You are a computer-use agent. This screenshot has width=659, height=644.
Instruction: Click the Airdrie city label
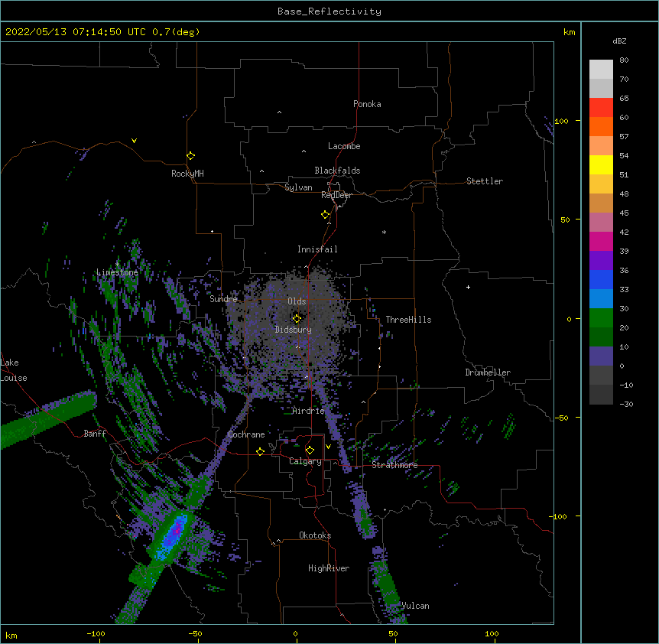point(308,411)
